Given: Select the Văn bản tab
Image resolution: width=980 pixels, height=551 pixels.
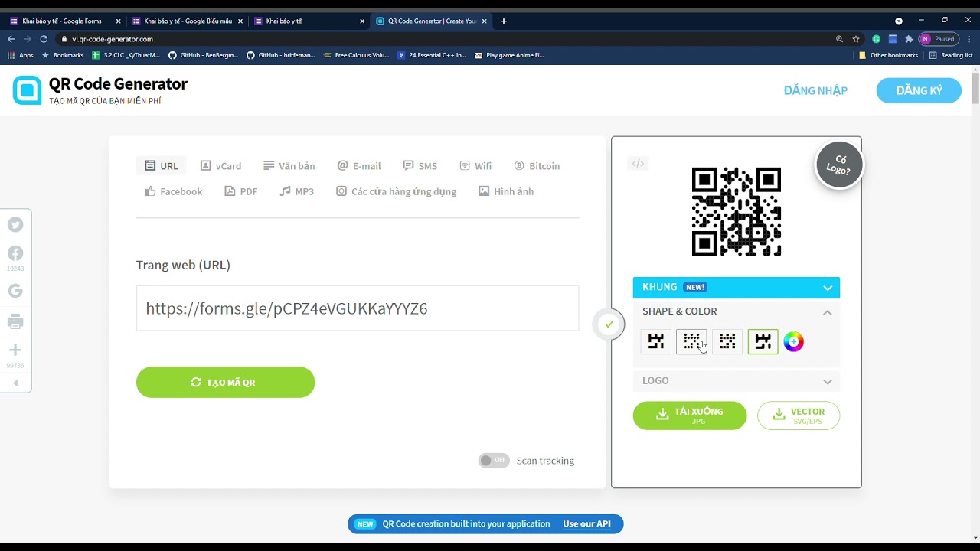Looking at the screenshot, I should click(x=289, y=166).
